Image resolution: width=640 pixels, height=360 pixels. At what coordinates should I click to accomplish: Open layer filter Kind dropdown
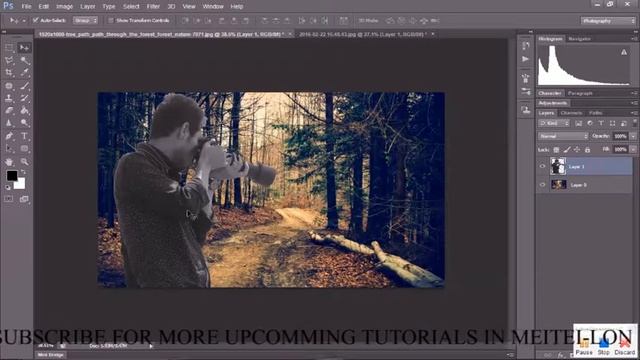click(x=554, y=123)
